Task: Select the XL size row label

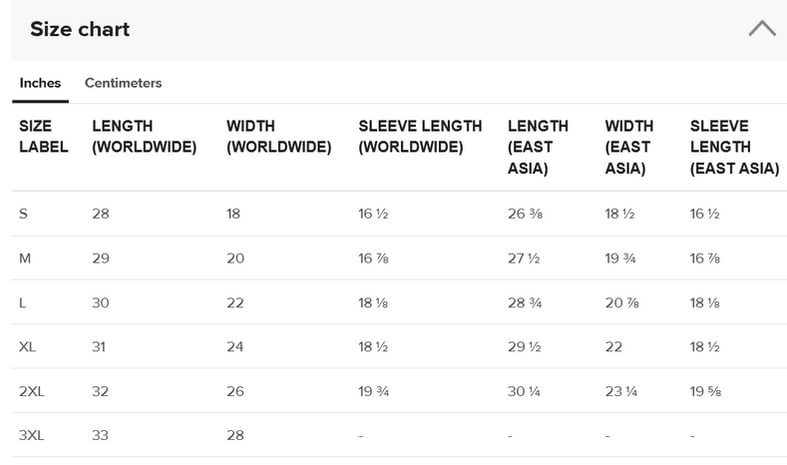Action: coord(27,347)
